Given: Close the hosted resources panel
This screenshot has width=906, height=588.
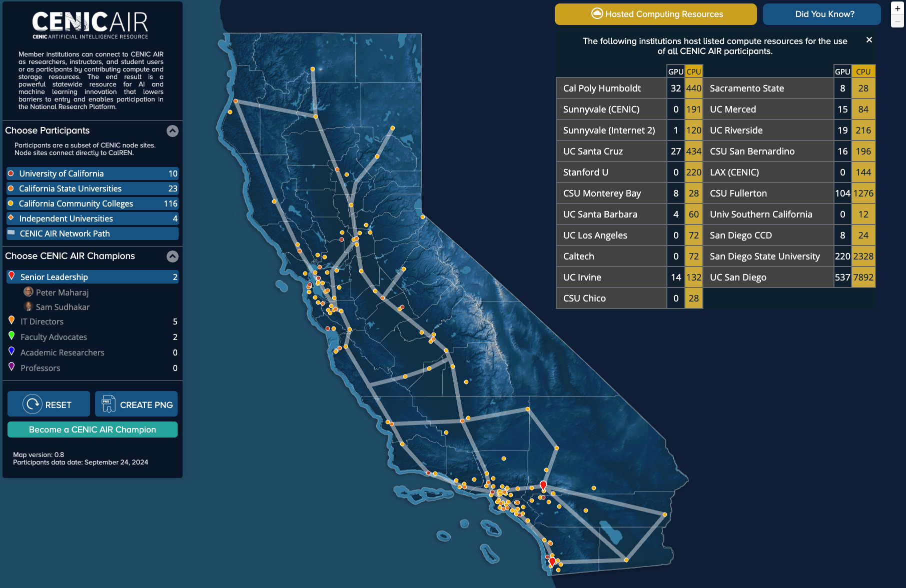Looking at the screenshot, I should 869,40.
